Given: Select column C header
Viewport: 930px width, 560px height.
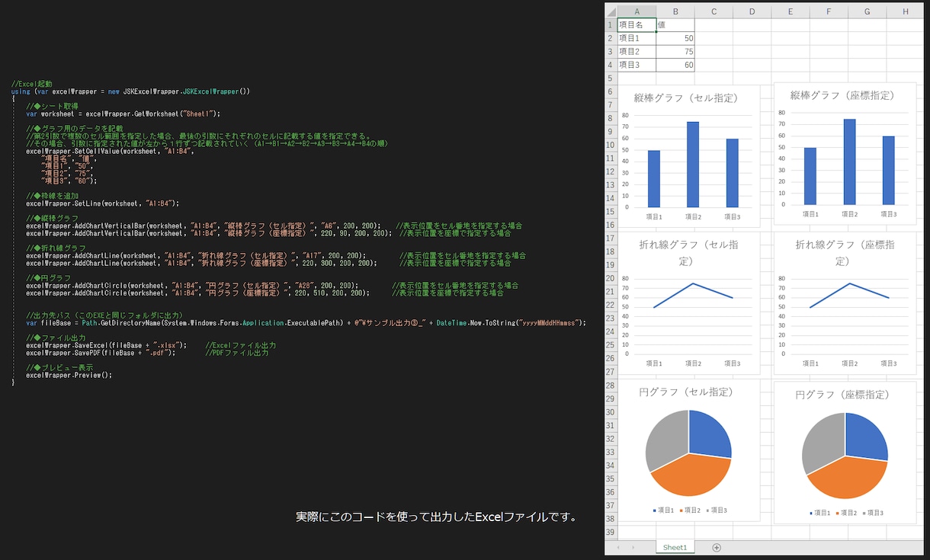Looking at the screenshot, I should [714, 11].
